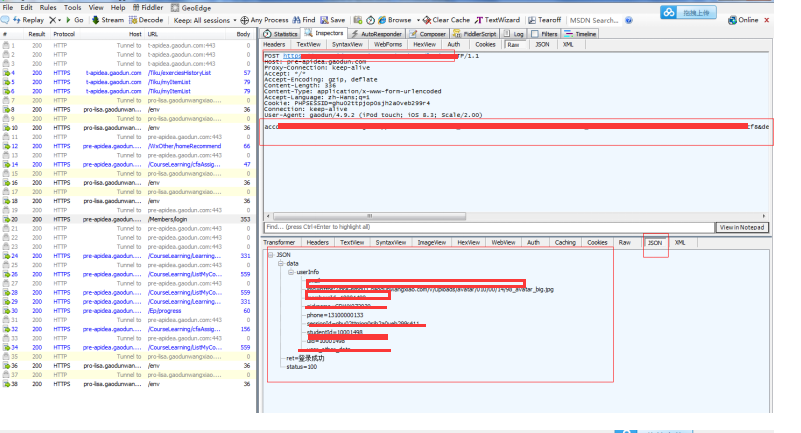This screenshot has height=433, width=801.
Task: Sort sessions by Body column header
Action: (243, 34)
